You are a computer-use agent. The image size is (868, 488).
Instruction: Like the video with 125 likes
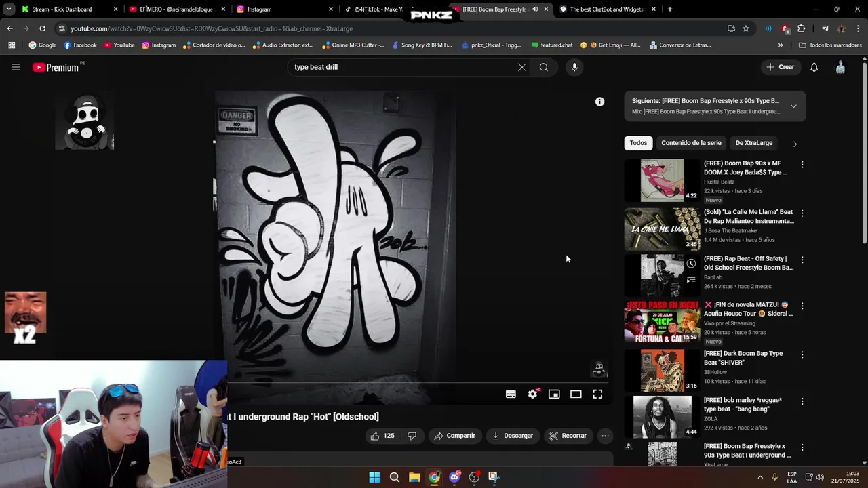[x=382, y=436]
